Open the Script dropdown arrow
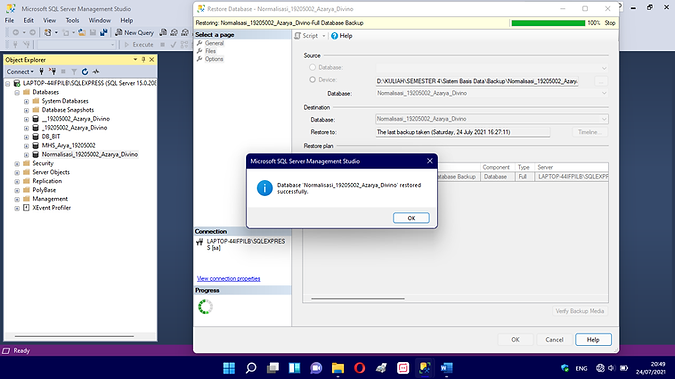Image resolution: width=675 pixels, height=379 pixels. 324,36
